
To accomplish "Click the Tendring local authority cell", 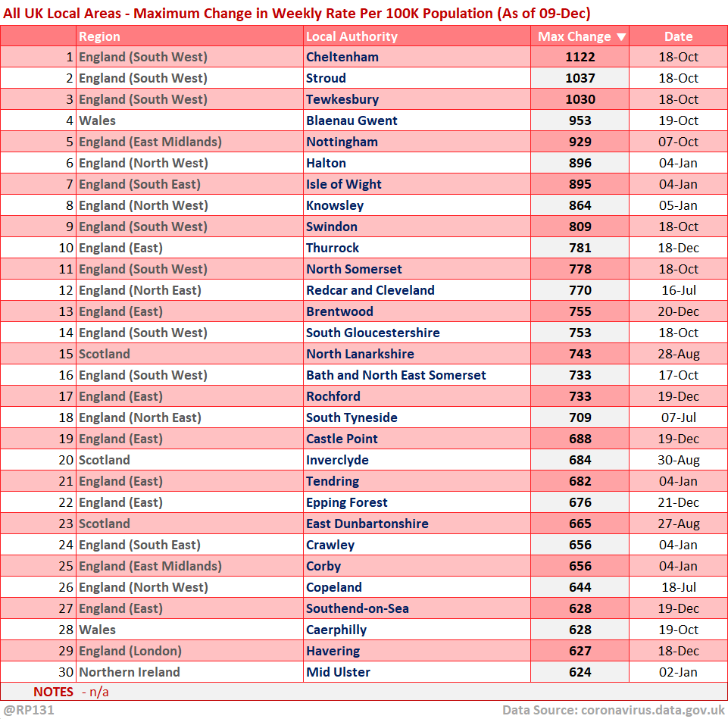I will (x=417, y=481).
